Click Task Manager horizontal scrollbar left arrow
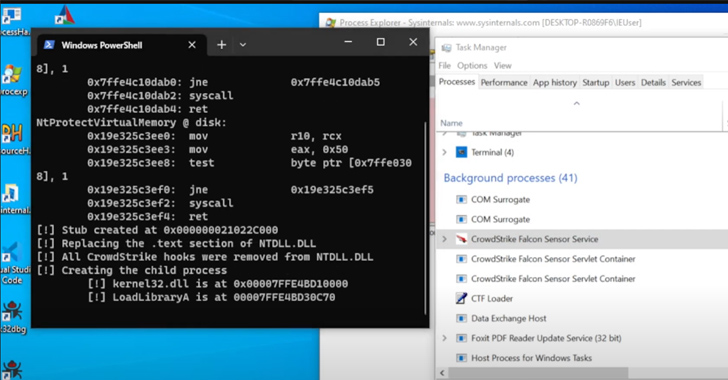Viewport: 728px width, 380px height. (442, 373)
